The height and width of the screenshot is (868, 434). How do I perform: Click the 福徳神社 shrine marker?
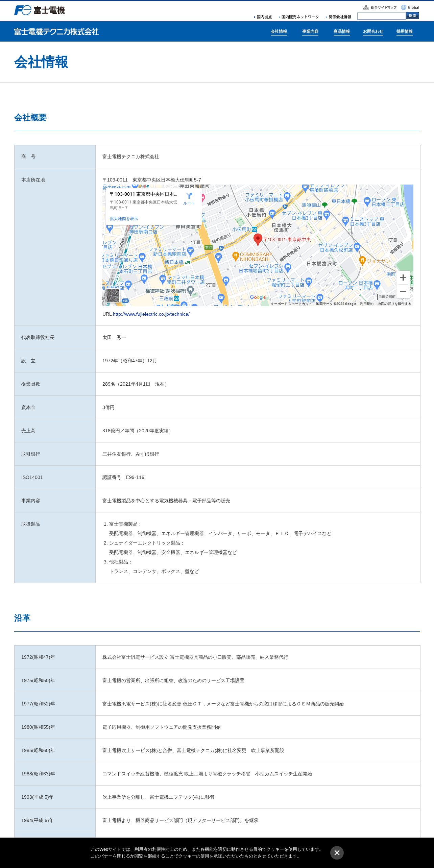pos(190,290)
